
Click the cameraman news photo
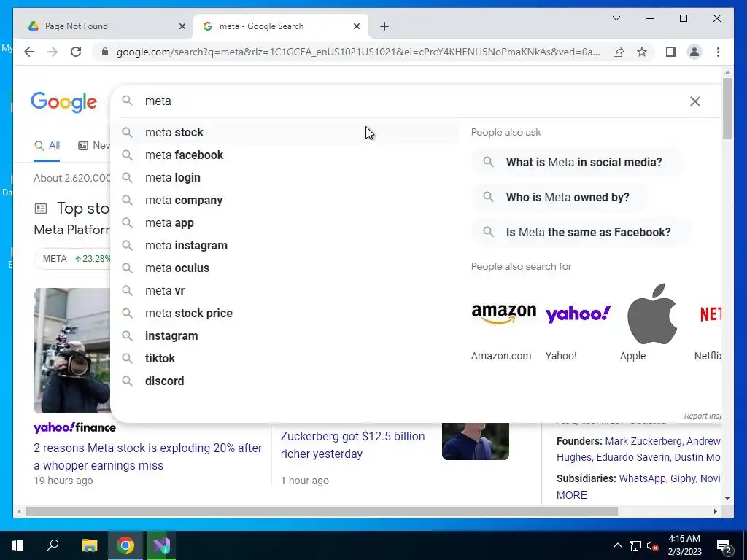coord(72,351)
